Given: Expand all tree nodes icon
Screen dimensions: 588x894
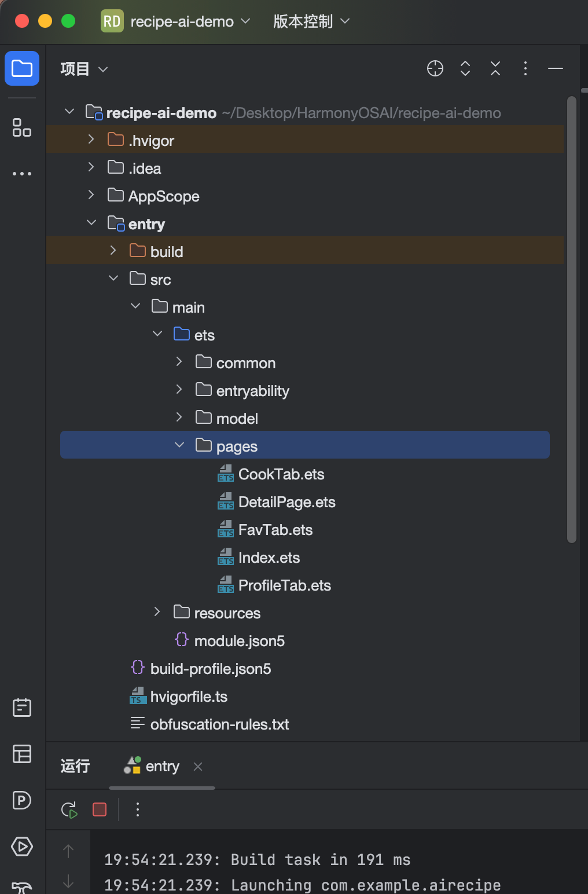Looking at the screenshot, I should (465, 68).
